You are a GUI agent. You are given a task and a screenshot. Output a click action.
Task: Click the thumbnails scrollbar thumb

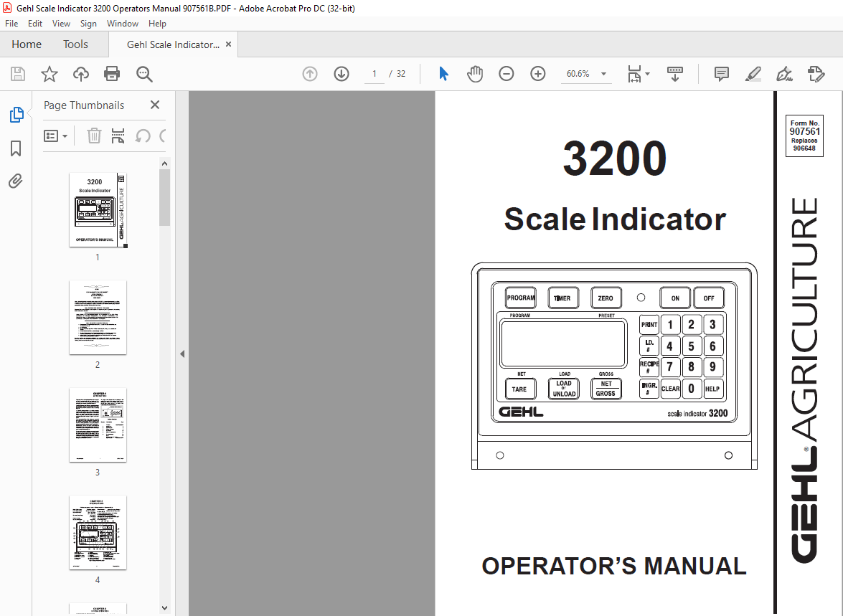164,197
